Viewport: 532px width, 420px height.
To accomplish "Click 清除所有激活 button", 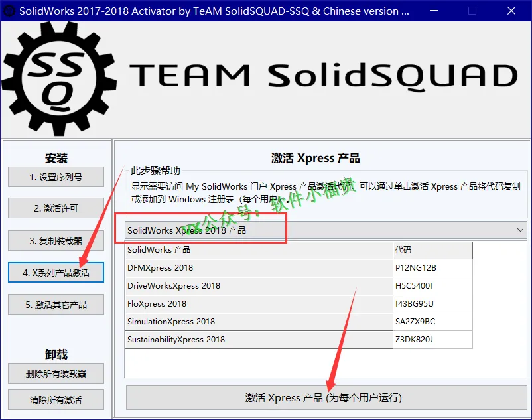I will pos(56,400).
